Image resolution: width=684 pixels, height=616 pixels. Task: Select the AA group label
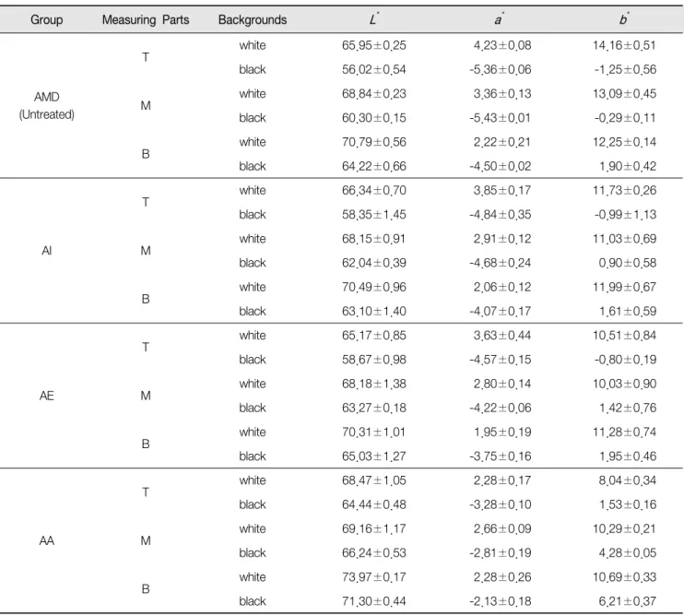[x=47, y=541]
